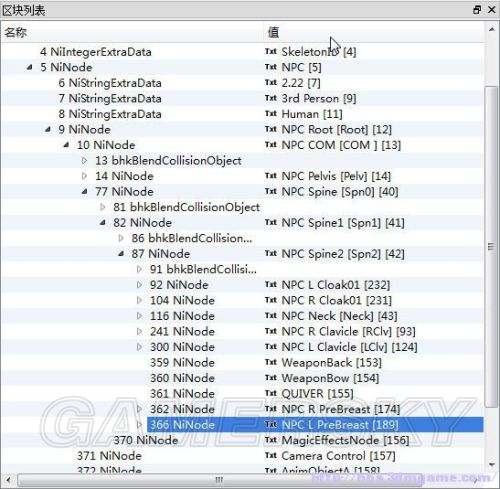
Task: Click the Txt icon beside MagicEffectsNode [156]
Action: coord(271,440)
